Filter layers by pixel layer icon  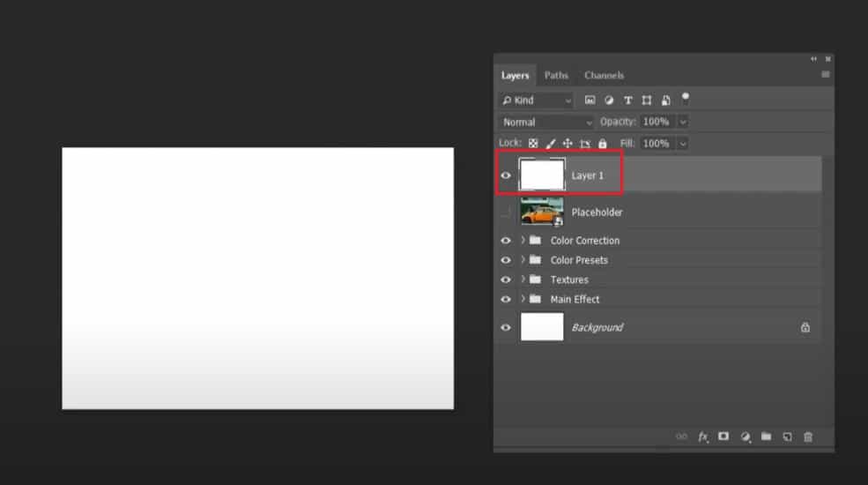[x=590, y=101]
